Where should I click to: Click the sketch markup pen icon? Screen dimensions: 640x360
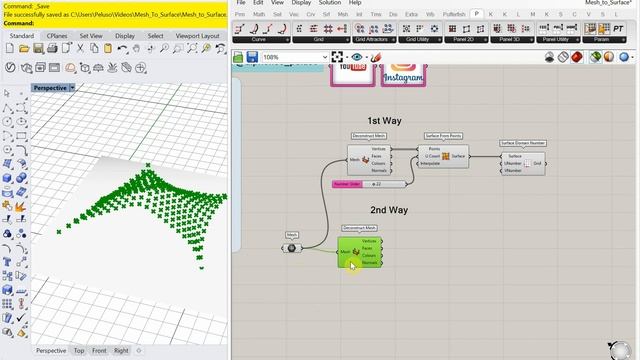click(376, 57)
